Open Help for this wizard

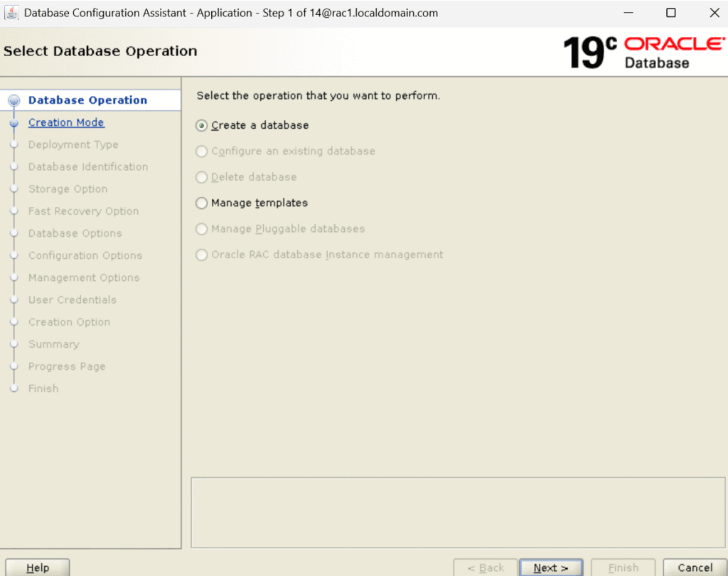point(38,567)
